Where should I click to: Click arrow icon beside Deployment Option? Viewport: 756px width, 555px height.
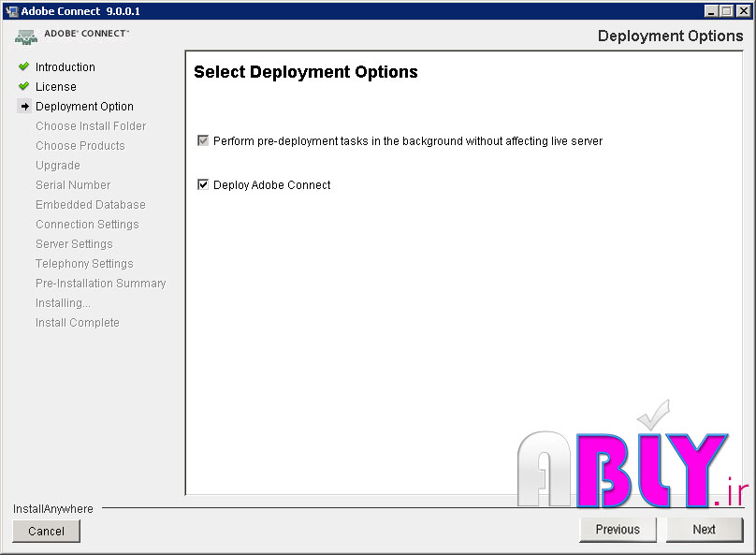(25, 106)
